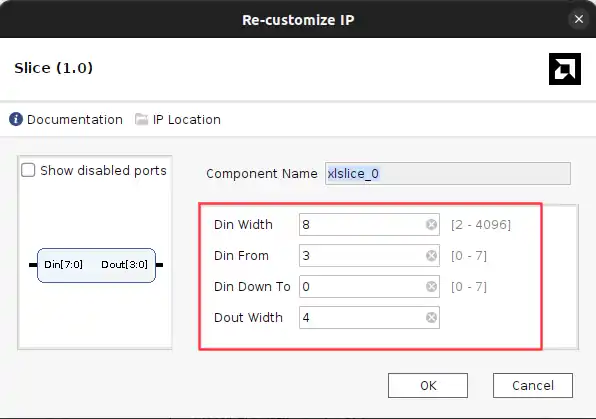Click the IP Location folder icon
Image resolution: width=596 pixels, height=419 pixels.
(x=141, y=119)
